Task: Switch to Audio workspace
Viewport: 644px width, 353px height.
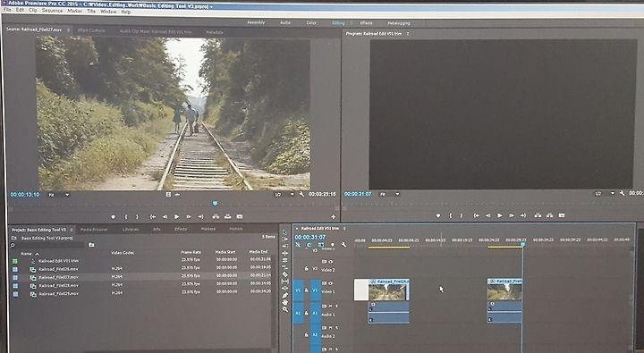Action: (285, 23)
